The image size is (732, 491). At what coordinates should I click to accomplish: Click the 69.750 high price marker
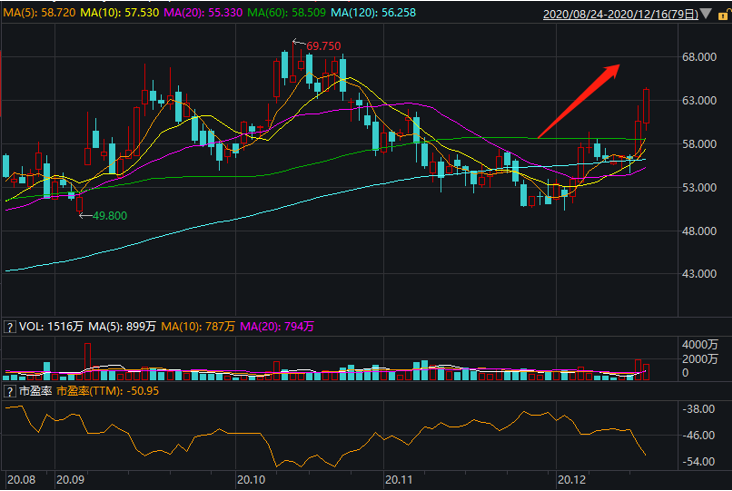pos(323,46)
